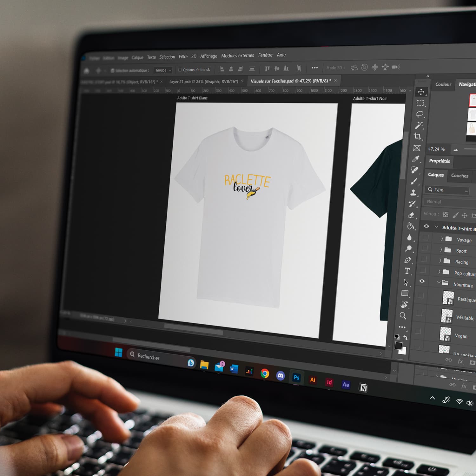This screenshot has height=476, width=476.
Task: Open the Filtre menu
Action: tap(183, 56)
